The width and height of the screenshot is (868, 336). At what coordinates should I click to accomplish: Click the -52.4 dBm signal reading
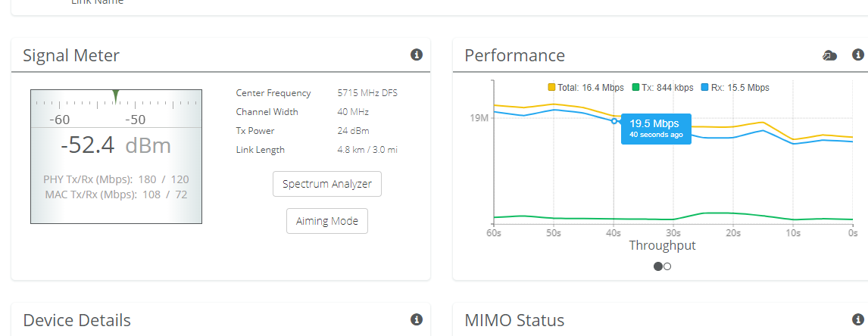116,145
